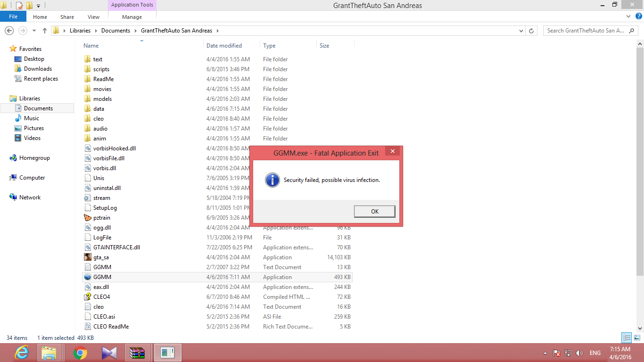Screen dimensions: 644x362
Task: Select Network in navigation pane
Action: (30, 197)
